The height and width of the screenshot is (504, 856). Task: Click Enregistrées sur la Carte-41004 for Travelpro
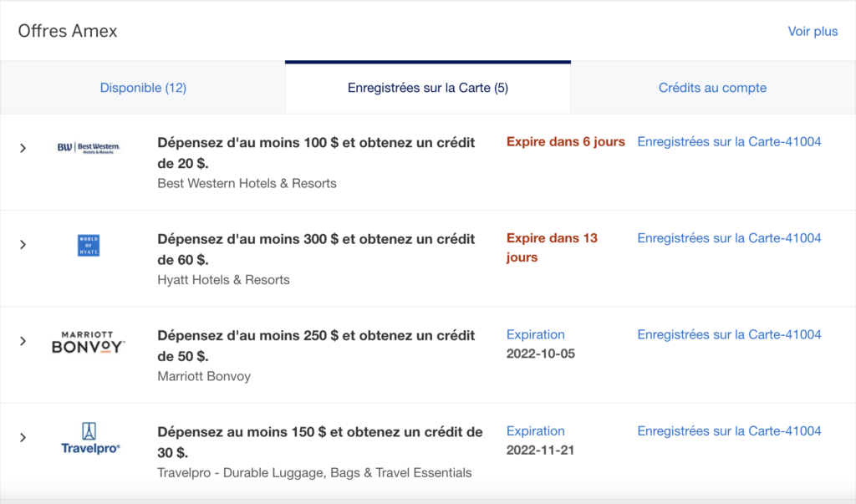(729, 431)
